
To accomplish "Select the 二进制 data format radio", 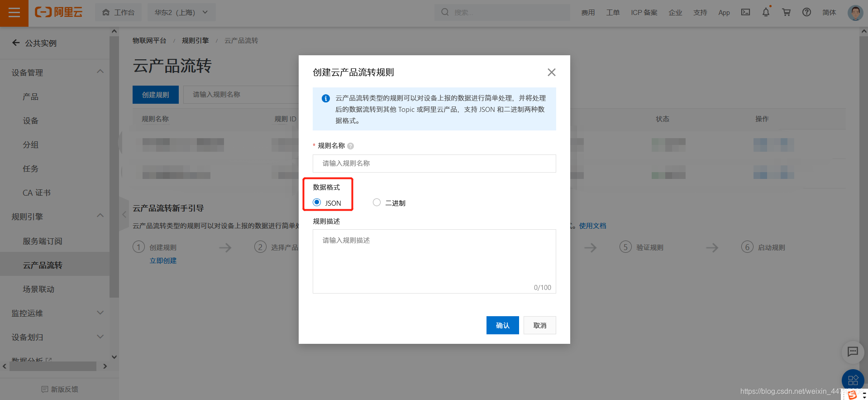I will coord(377,202).
